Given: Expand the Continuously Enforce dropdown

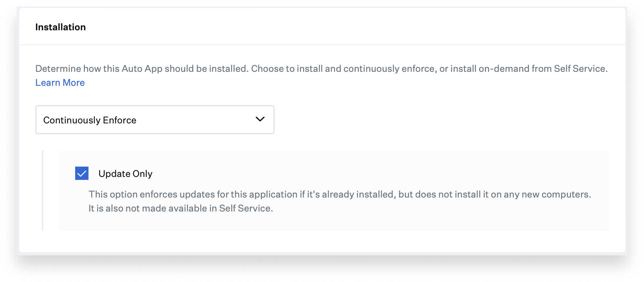Looking at the screenshot, I should tap(155, 120).
